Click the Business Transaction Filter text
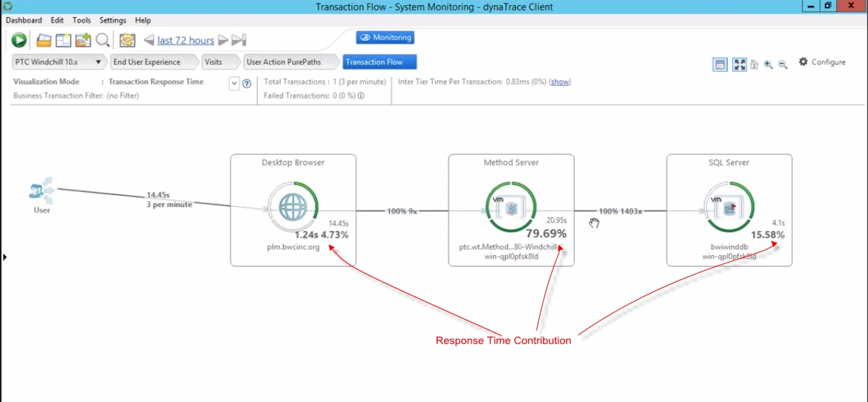The image size is (868, 402). click(76, 96)
